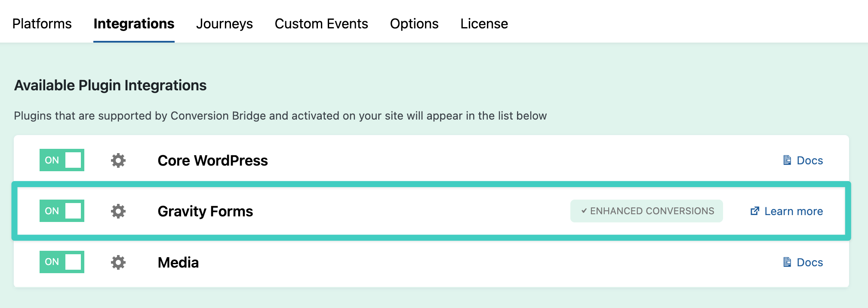
Task: Open Media integration settings gear
Action: pos(118,262)
